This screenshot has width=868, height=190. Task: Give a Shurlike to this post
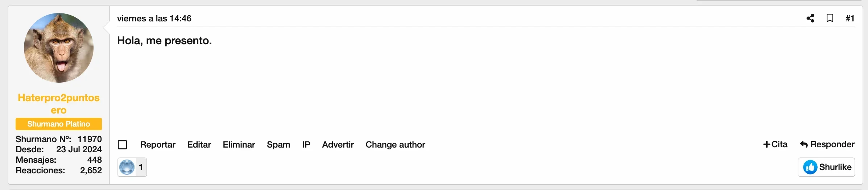pos(826,167)
